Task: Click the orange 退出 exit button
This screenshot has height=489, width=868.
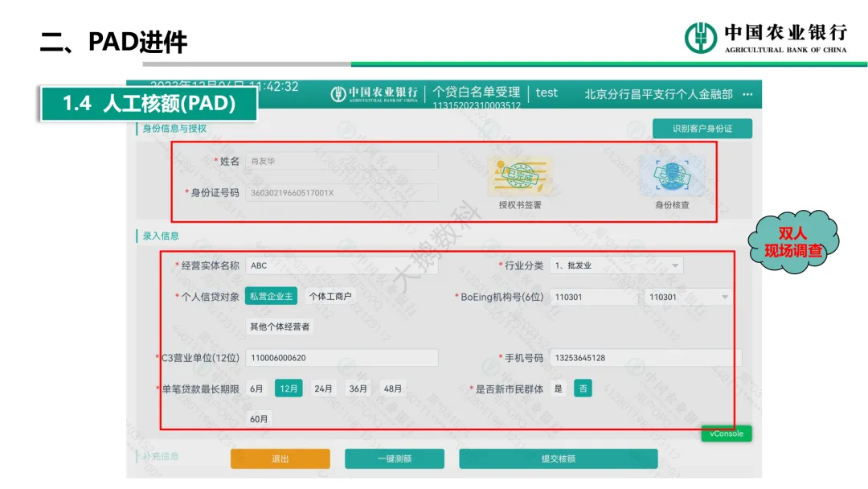Action: pos(280,458)
